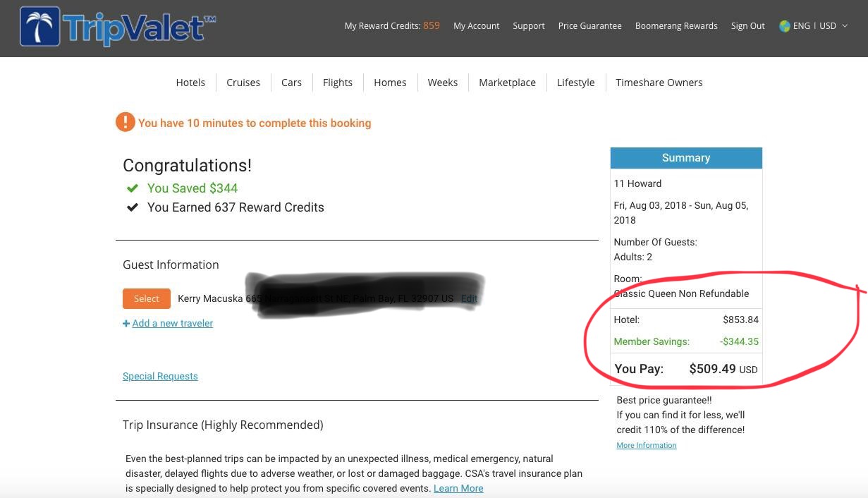
Task: Click the black checkmark beside Reward Credits
Action: coord(132,207)
